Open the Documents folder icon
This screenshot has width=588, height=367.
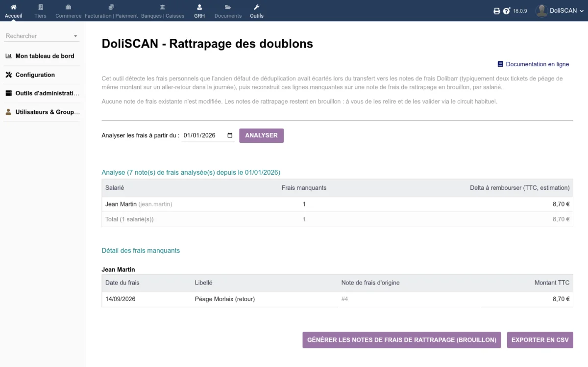[x=228, y=7]
